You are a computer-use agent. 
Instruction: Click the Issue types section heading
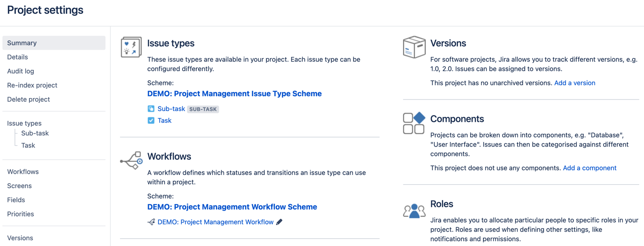pyautogui.click(x=171, y=43)
